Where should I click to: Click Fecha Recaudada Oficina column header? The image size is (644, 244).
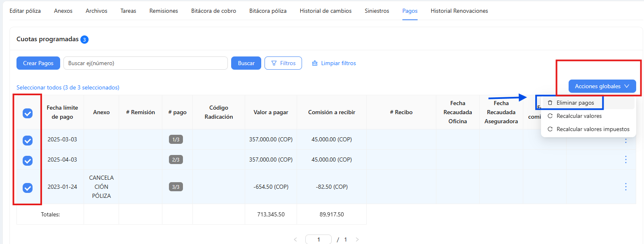point(458,112)
